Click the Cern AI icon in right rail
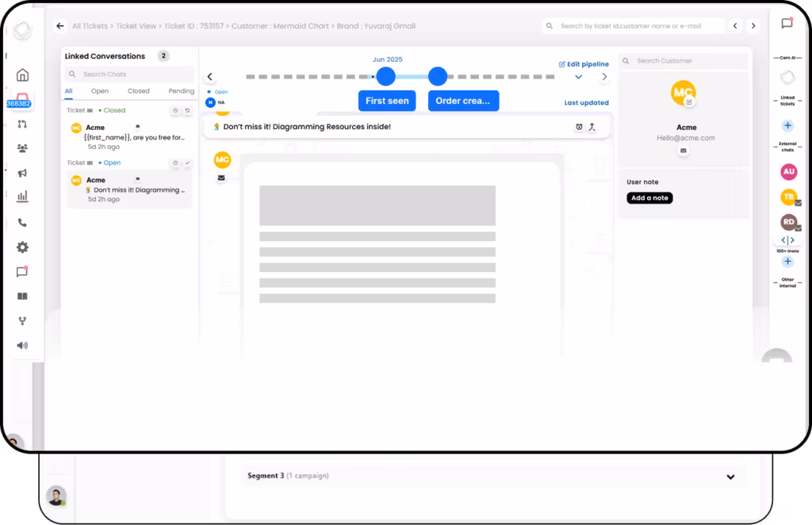Viewport: 812px width, 525px height. [787, 79]
